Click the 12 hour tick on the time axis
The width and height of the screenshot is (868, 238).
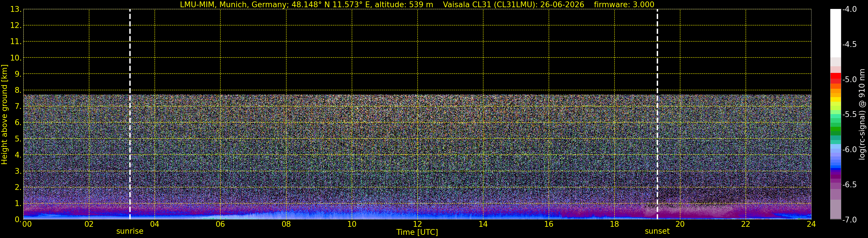pos(417,224)
